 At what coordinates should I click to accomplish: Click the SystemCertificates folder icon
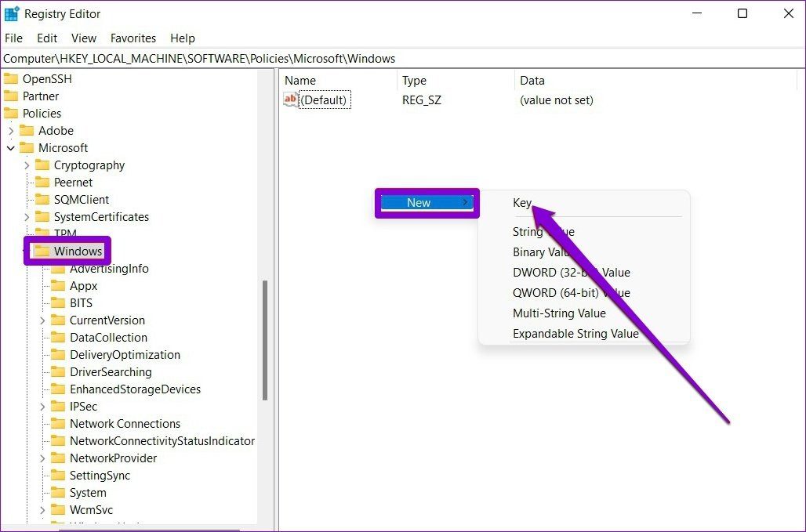pyautogui.click(x=42, y=217)
